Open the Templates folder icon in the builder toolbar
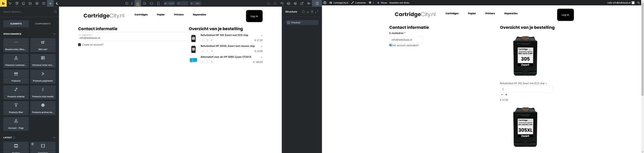 point(30,3)
